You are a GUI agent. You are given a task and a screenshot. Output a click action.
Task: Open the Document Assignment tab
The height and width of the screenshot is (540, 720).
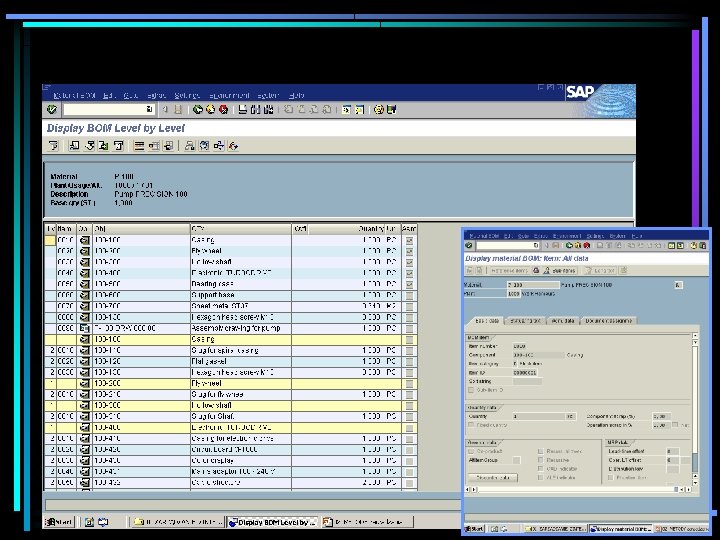click(x=608, y=321)
